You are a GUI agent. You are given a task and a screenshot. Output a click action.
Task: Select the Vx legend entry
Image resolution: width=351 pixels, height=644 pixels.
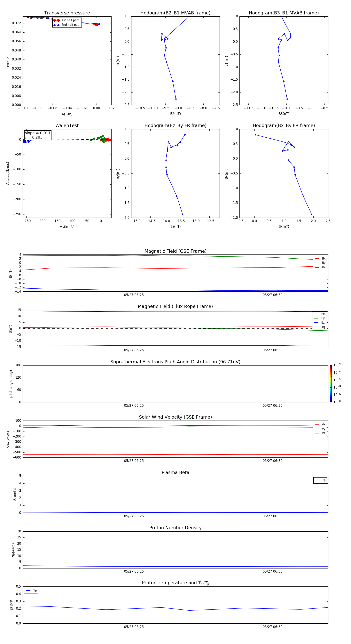320,424
